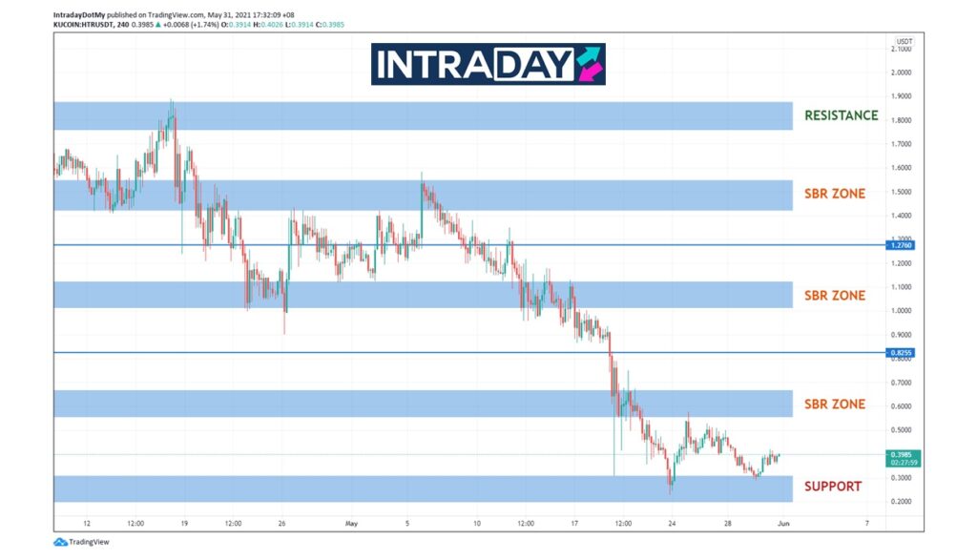Screen dimensions: 977x560
Task: Click the USDT currency label on axis
Action: coord(904,41)
